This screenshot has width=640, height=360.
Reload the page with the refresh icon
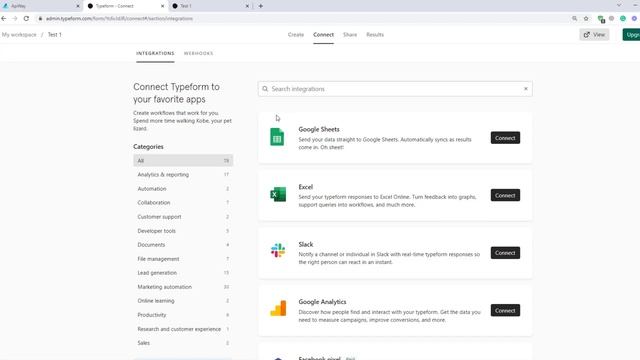click(x=26, y=18)
